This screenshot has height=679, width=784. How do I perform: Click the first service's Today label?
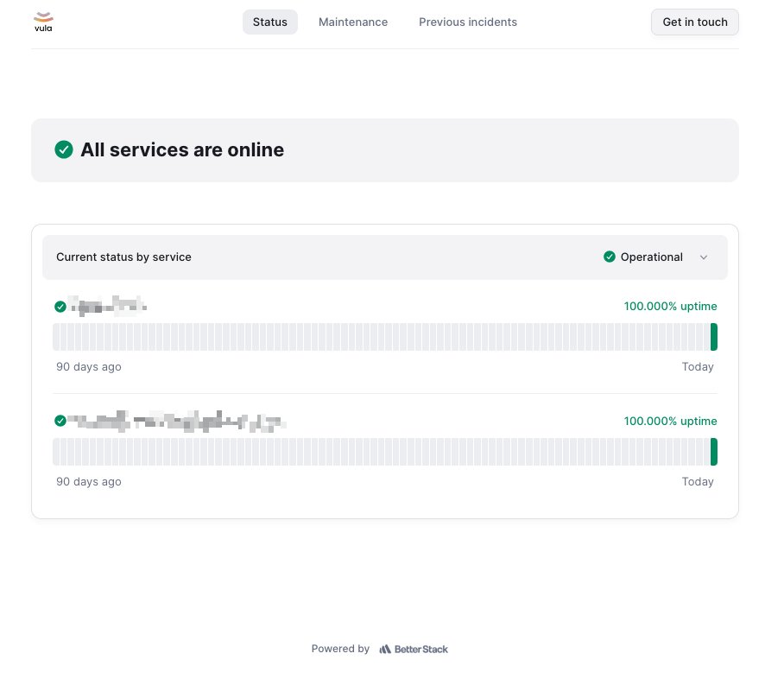[x=698, y=367]
